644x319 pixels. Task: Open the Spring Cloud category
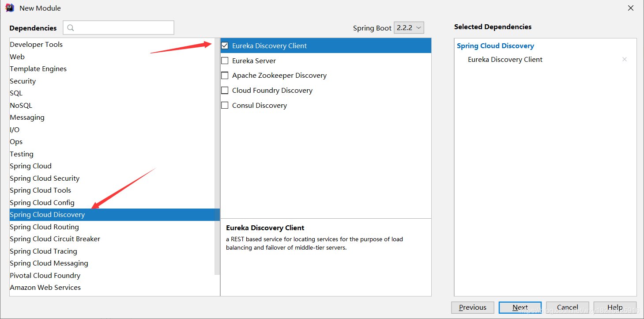pyautogui.click(x=112, y=166)
